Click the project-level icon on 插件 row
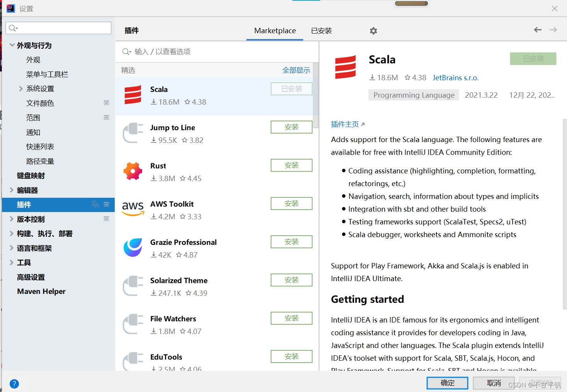 [106, 204]
